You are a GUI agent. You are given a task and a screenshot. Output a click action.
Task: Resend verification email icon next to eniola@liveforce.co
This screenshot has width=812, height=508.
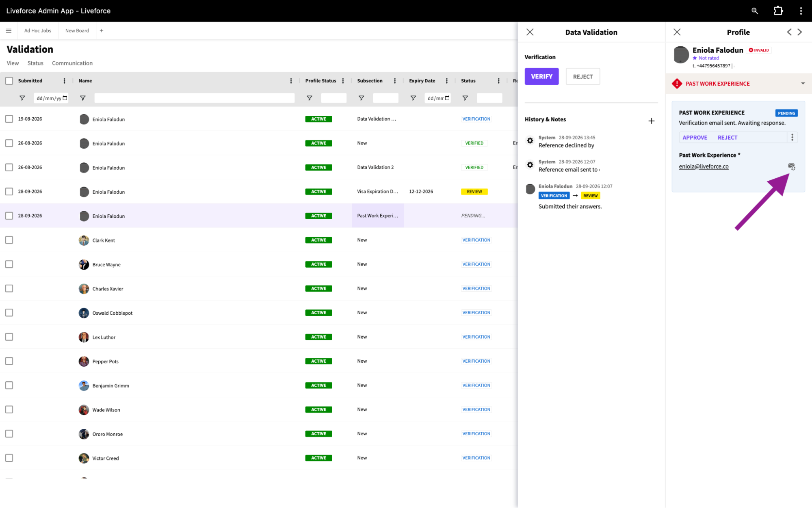pos(791,166)
